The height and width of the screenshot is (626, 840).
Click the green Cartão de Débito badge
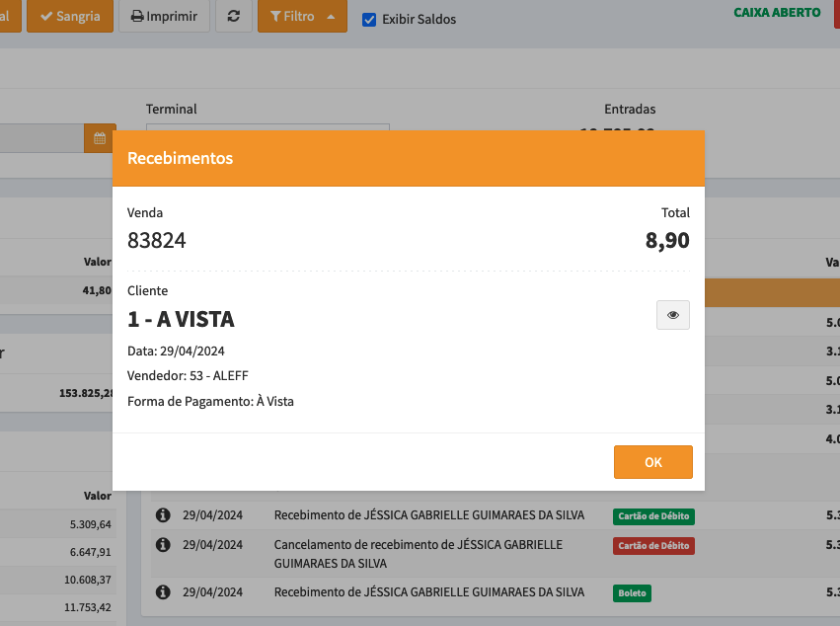653,516
